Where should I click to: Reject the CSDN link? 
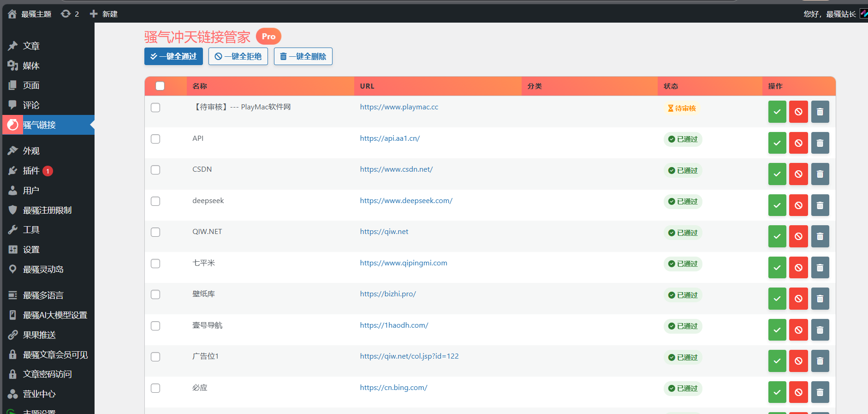coord(798,174)
